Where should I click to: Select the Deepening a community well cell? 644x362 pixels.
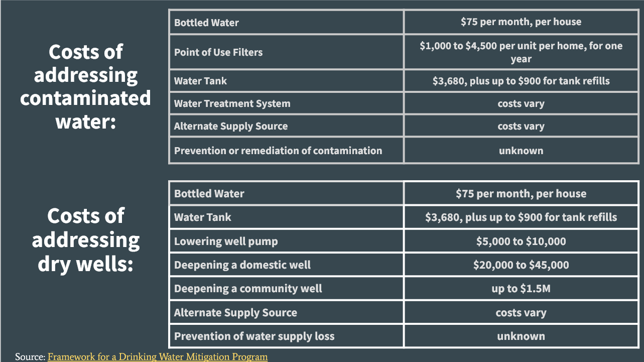(286, 288)
